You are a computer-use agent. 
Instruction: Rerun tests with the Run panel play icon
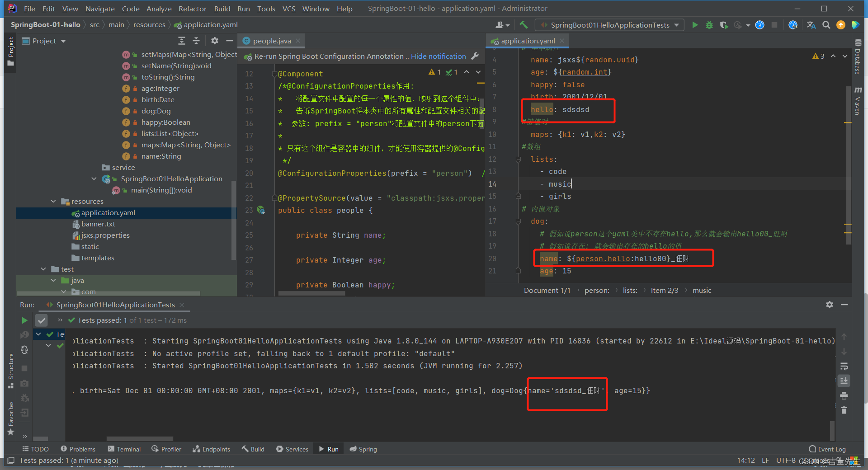24,320
